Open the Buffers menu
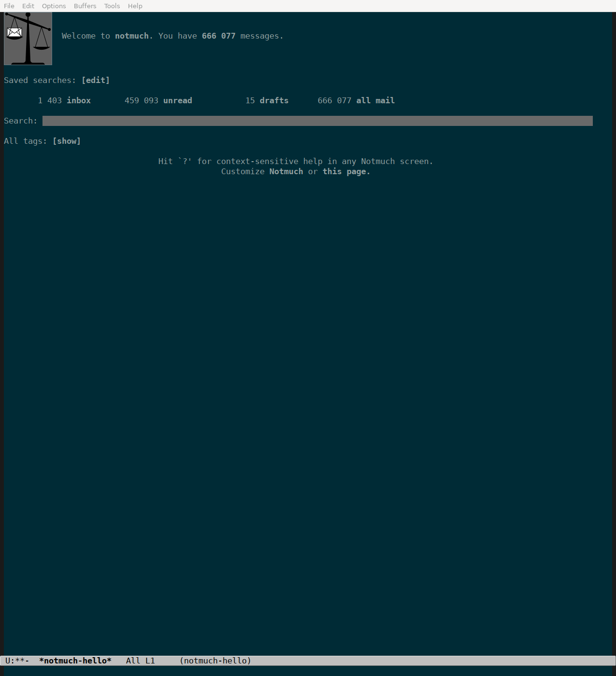 click(x=85, y=6)
